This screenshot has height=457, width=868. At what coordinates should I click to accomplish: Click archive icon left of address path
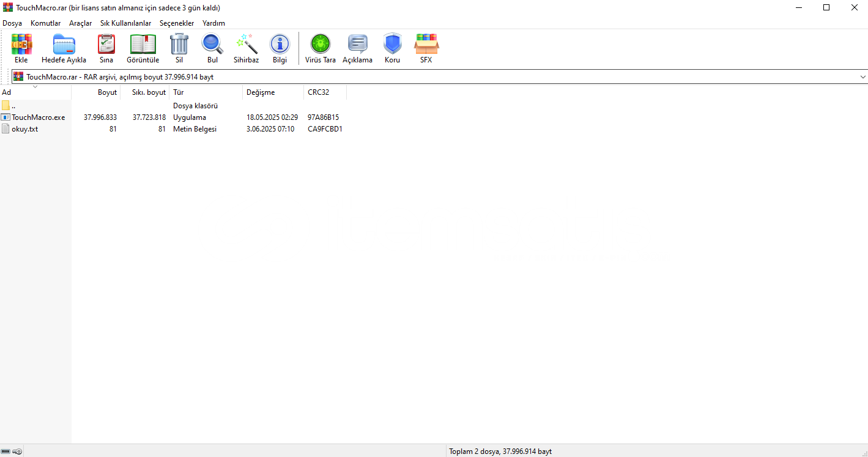(x=18, y=76)
